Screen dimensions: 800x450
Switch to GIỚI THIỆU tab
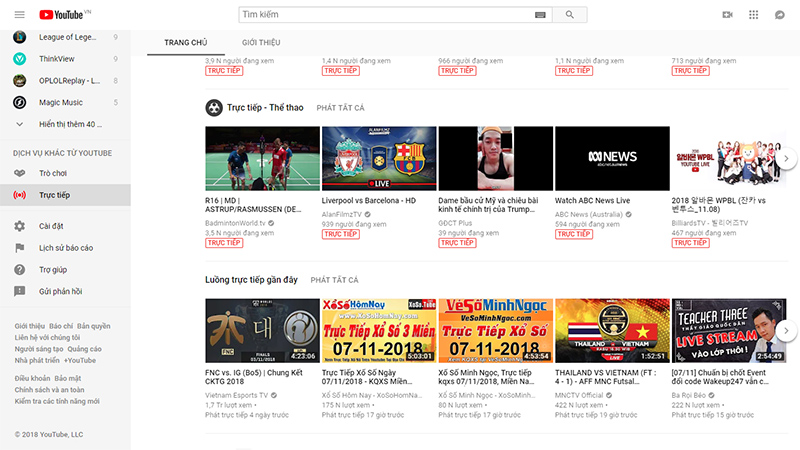261,42
